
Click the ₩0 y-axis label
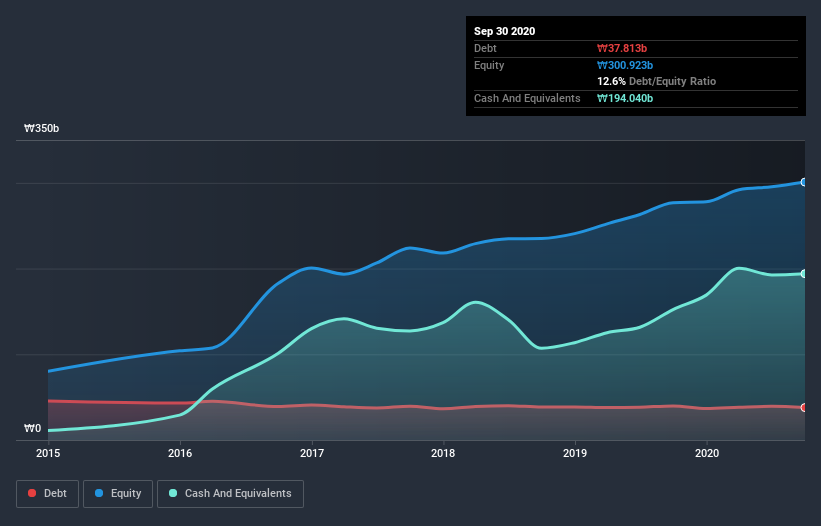pos(32,429)
